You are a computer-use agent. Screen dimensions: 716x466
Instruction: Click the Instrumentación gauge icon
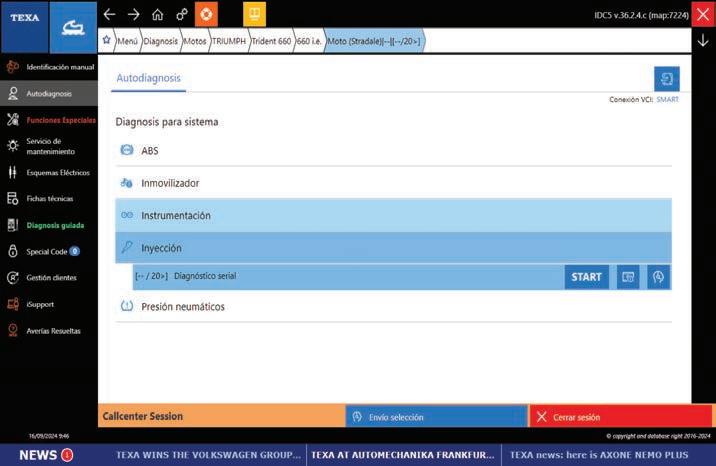126,215
